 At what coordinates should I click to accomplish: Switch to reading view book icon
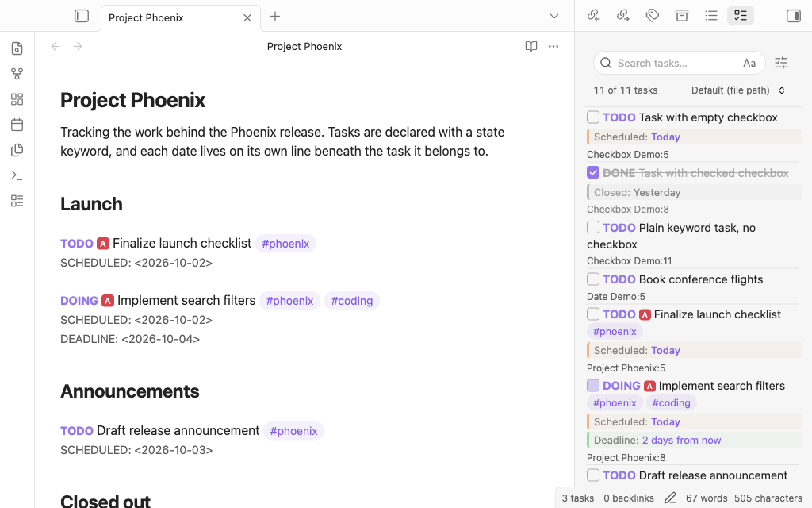[530, 47]
